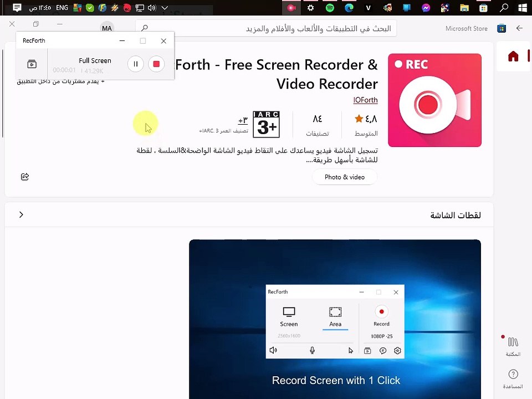View the ٤,٨ star average rating
Viewport: 532px width, 399px height.
[366, 125]
